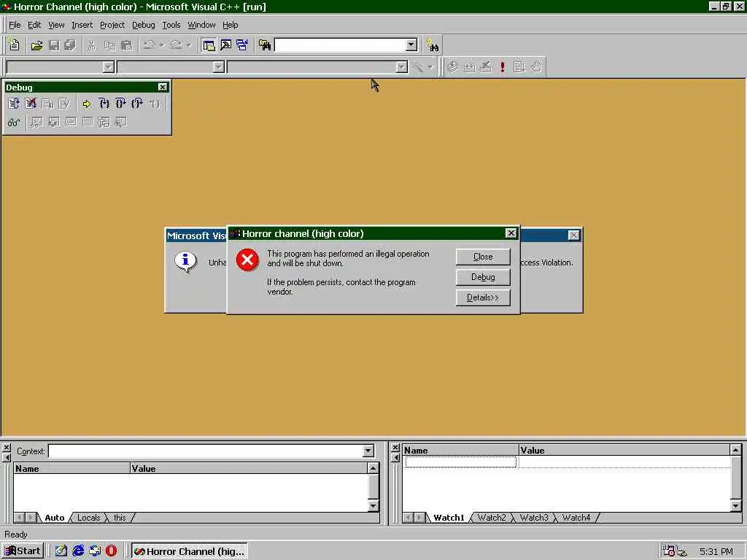Click Stop Debugging in Debug toolbar

click(31, 104)
